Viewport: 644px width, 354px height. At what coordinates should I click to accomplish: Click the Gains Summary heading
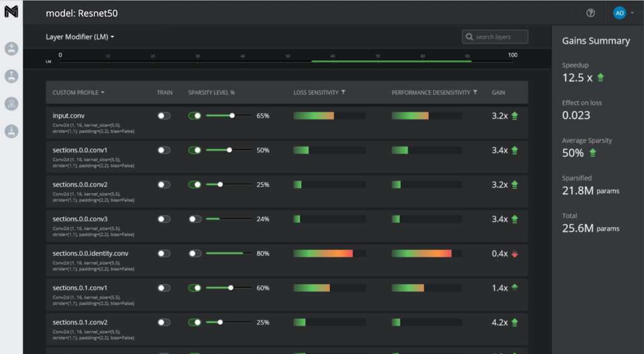[596, 41]
